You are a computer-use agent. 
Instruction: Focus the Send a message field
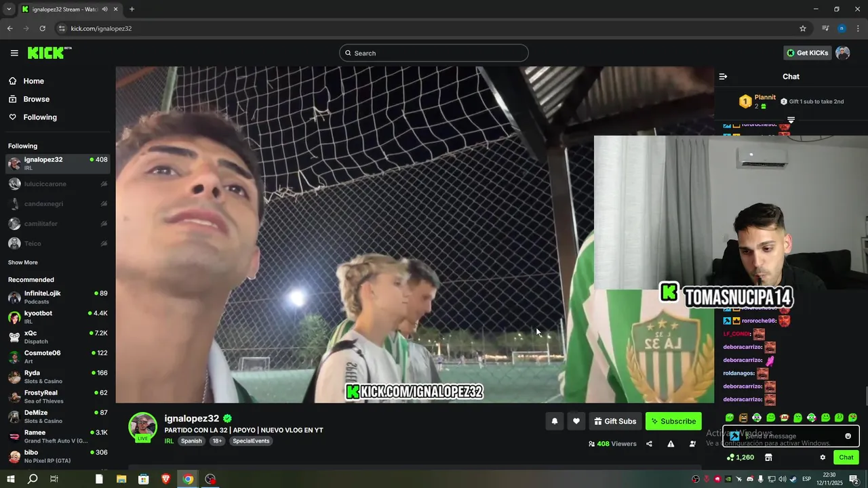pyautogui.click(x=791, y=436)
